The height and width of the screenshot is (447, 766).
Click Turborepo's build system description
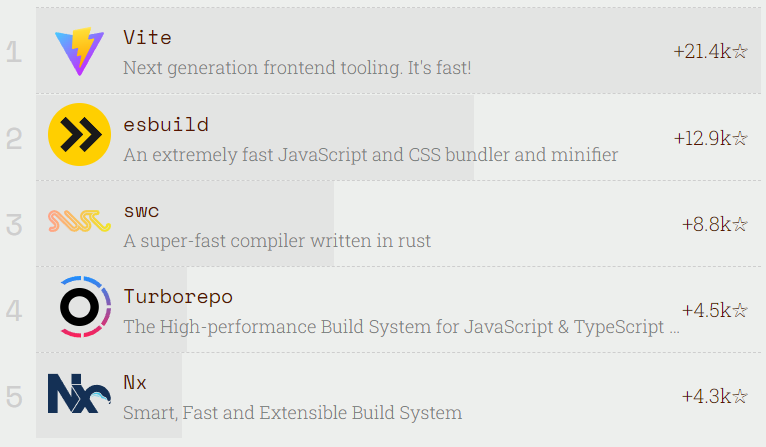400,327
